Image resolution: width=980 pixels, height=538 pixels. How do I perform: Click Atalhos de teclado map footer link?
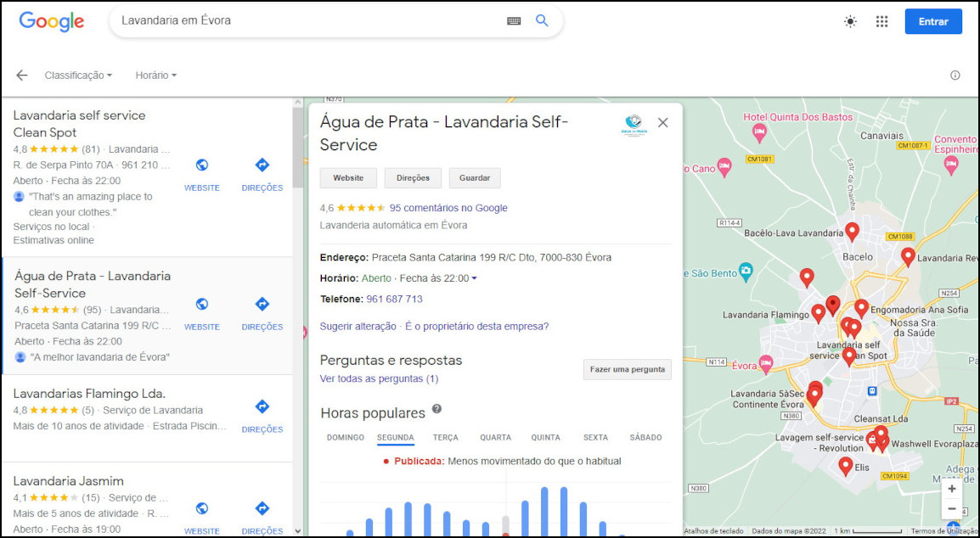click(x=713, y=531)
